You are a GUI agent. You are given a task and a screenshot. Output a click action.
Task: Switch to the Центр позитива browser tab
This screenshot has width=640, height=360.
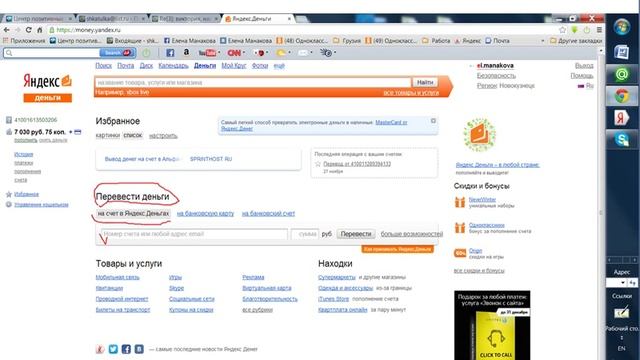tap(38, 19)
